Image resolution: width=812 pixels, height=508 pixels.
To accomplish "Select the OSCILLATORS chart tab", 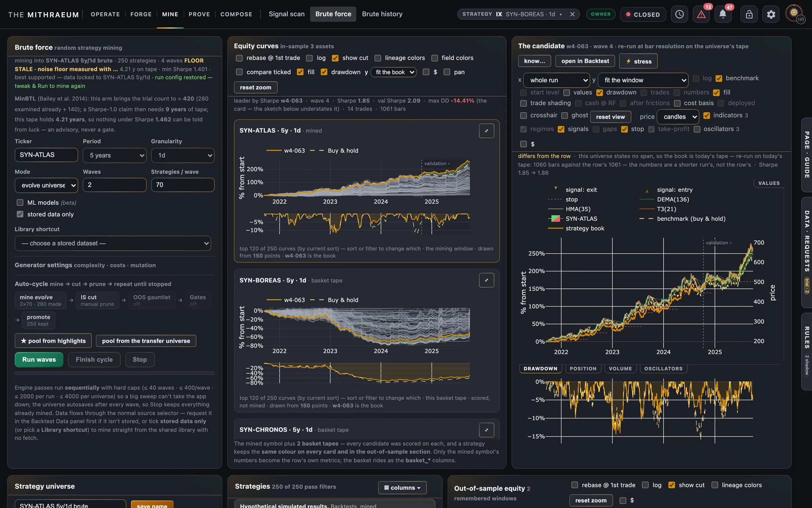I will point(663,369).
